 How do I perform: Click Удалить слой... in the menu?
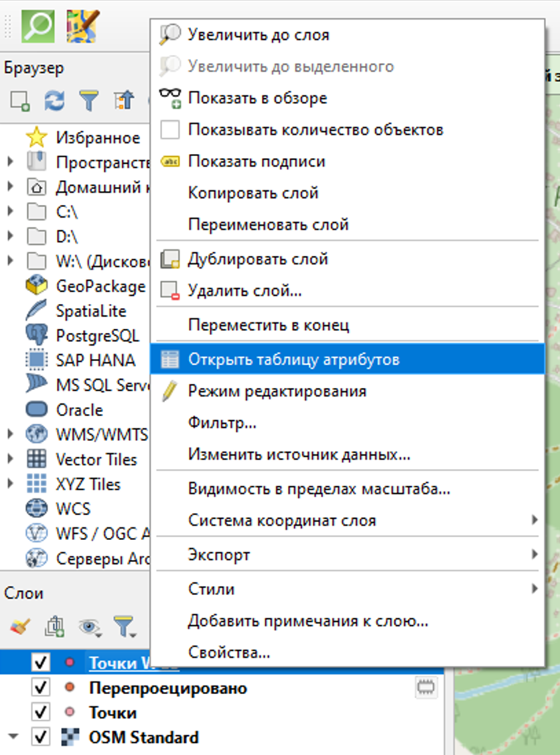(244, 291)
